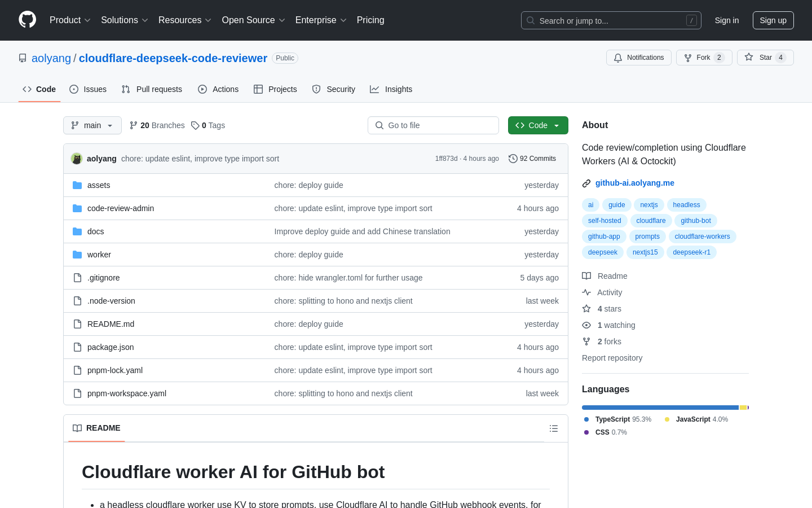Click the TypeScript segment of language bar
812x508 pixels.
[660, 408]
